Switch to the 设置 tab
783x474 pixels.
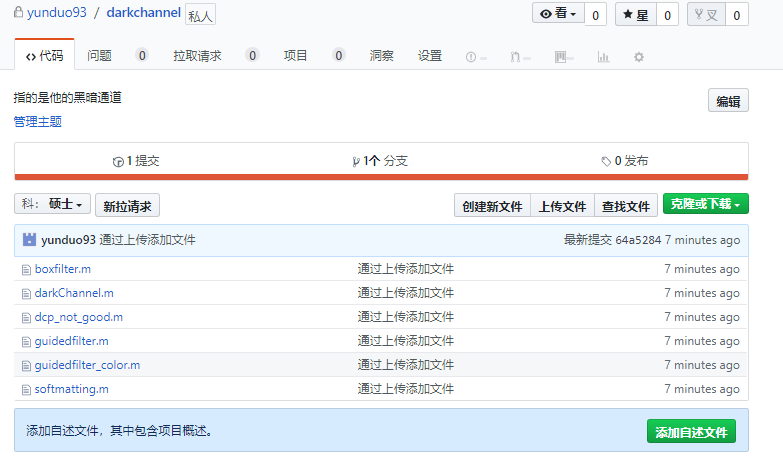pos(429,55)
